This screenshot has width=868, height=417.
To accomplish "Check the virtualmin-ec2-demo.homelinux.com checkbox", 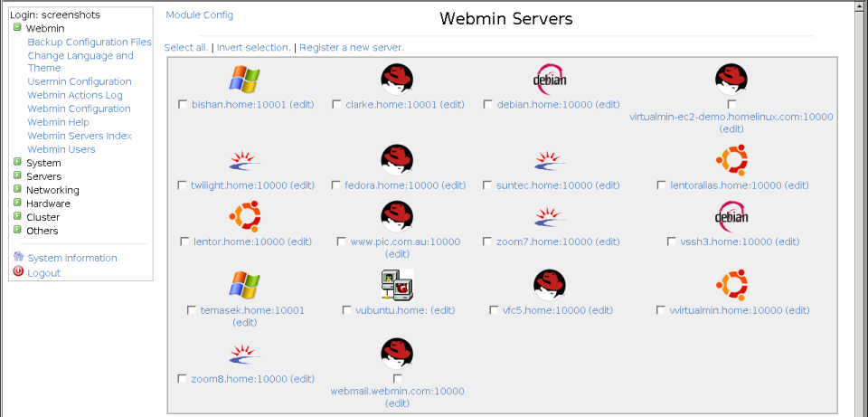I will [731, 104].
